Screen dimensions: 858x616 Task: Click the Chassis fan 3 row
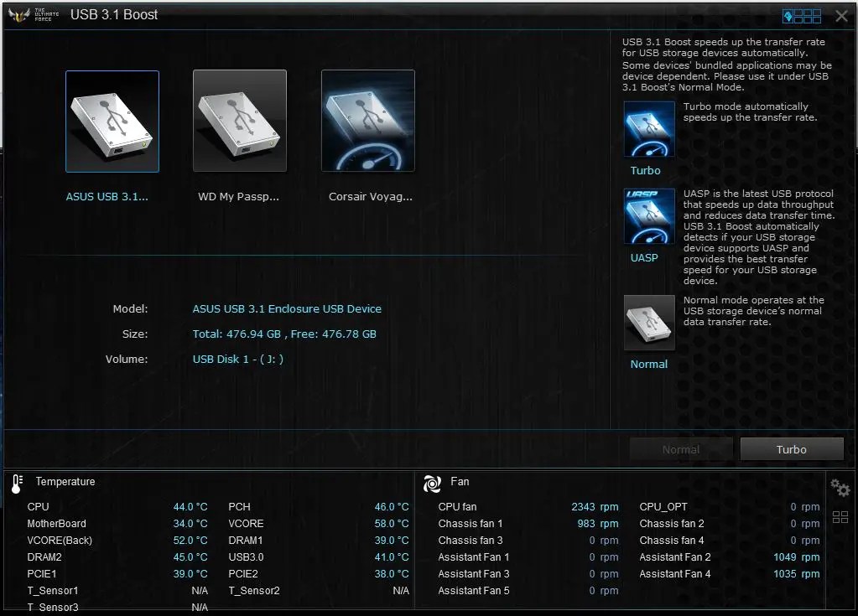pyautogui.click(x=528, y=540)
